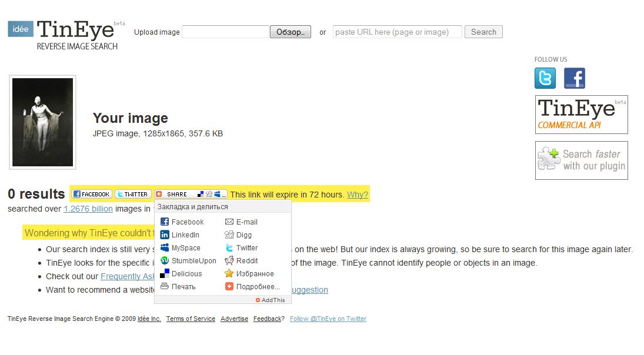Open the Share dropdown button
The width and height of the screenshot is (644, 355).
point(191,194)
